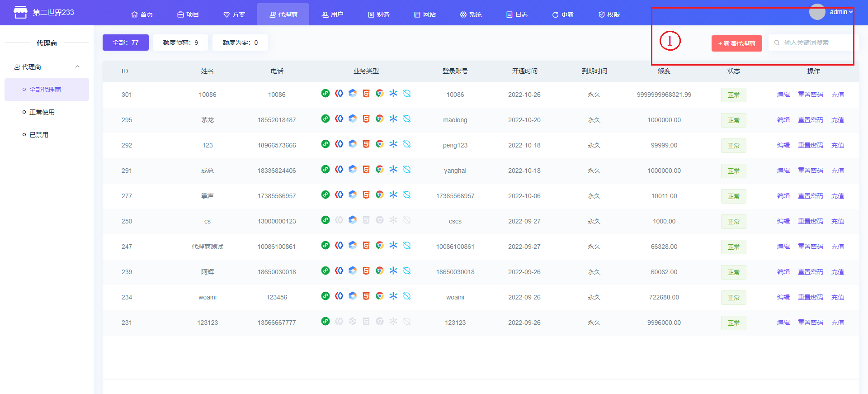Open the 首页 navigation tab

click(142, 14)
